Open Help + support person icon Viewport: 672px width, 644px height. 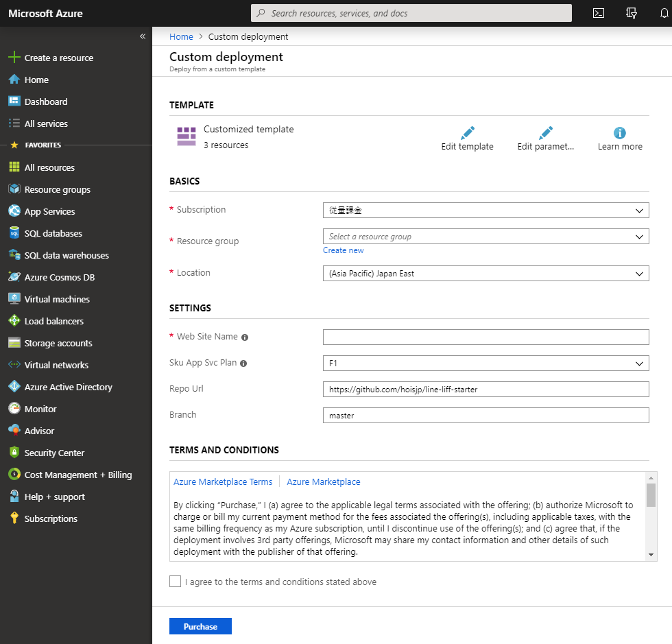pos(14,496)
